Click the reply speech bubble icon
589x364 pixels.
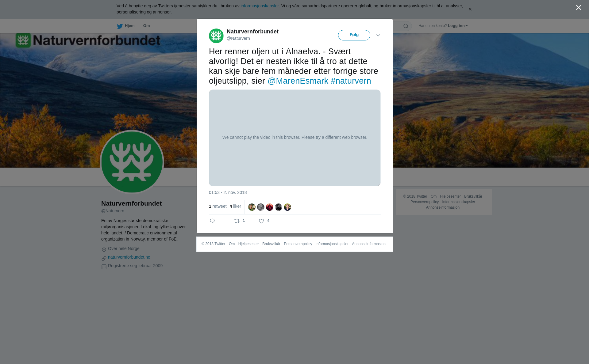(x=212, y=221)
